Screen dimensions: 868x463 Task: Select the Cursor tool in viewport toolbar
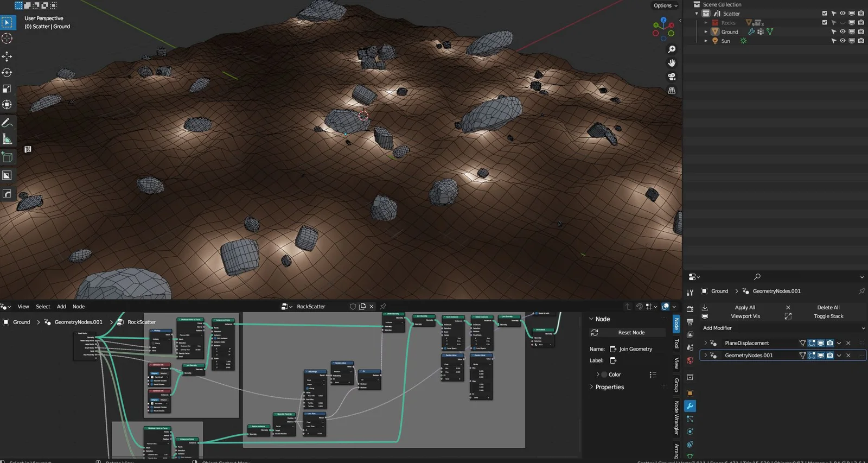[x=7, y=39]
